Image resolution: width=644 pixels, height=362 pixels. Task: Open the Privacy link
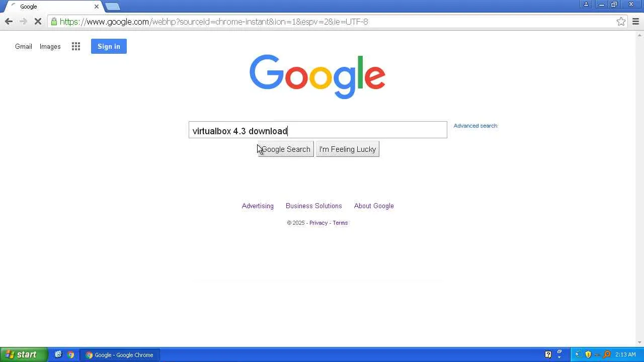click(318, 223)
